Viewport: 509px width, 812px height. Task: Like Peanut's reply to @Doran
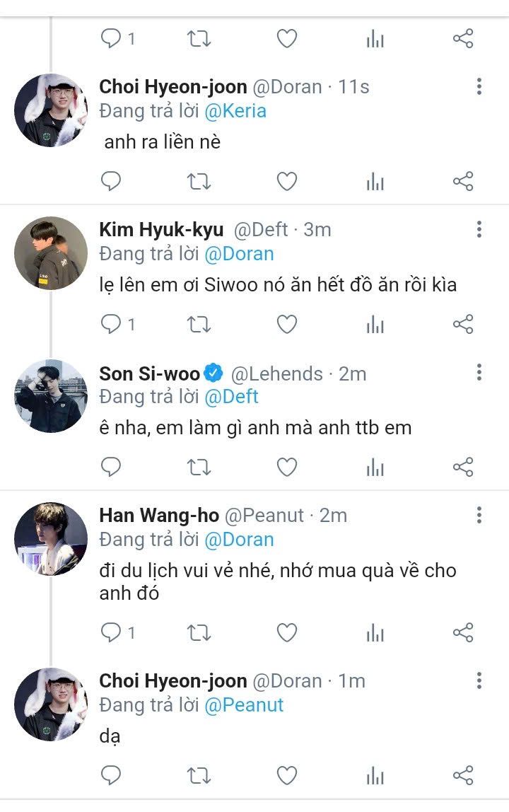click(x=286, y=632)
